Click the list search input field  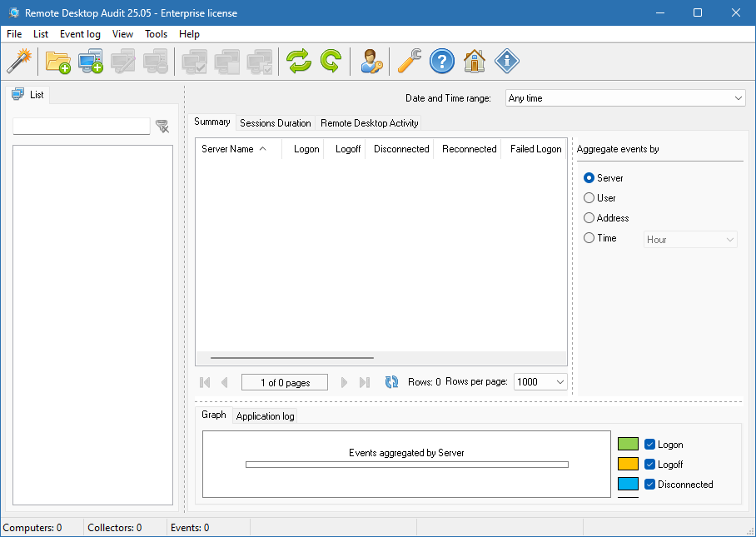pos(82,127)
